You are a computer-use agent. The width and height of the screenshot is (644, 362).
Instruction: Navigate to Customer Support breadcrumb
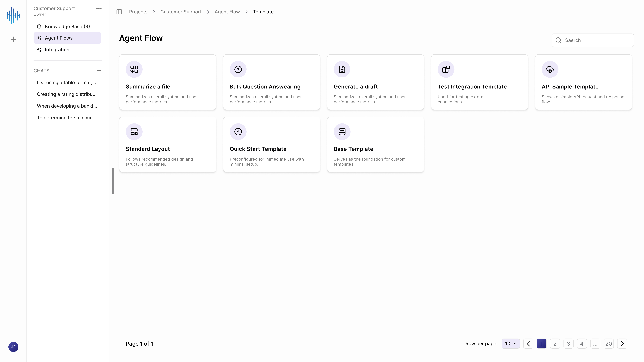181,12
